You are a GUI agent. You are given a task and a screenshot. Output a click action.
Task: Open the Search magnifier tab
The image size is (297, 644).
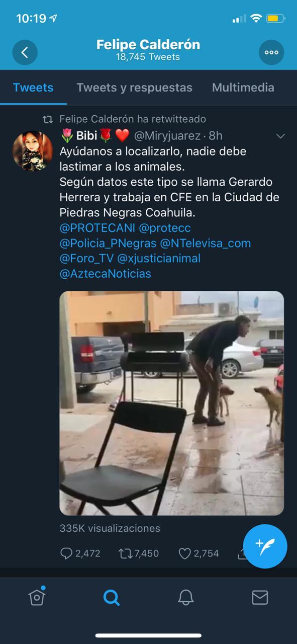coord(111,597)
